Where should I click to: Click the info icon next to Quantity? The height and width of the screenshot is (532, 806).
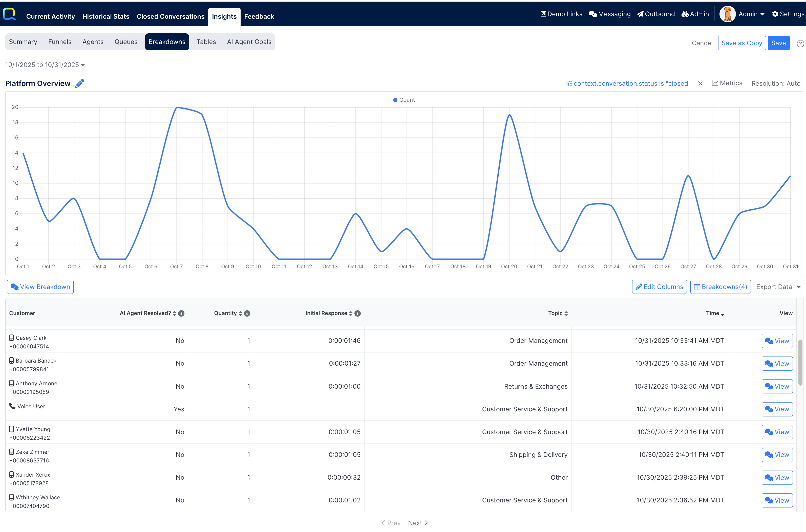click(247, 313)
